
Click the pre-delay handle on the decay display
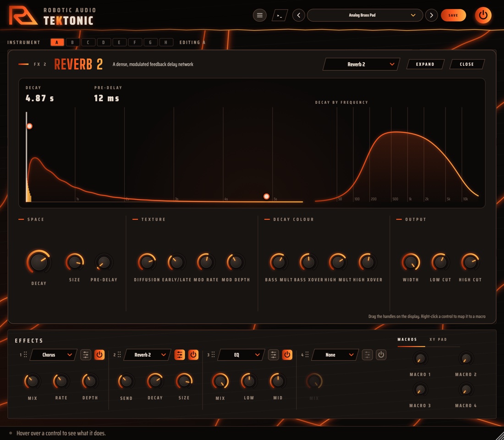29,126
